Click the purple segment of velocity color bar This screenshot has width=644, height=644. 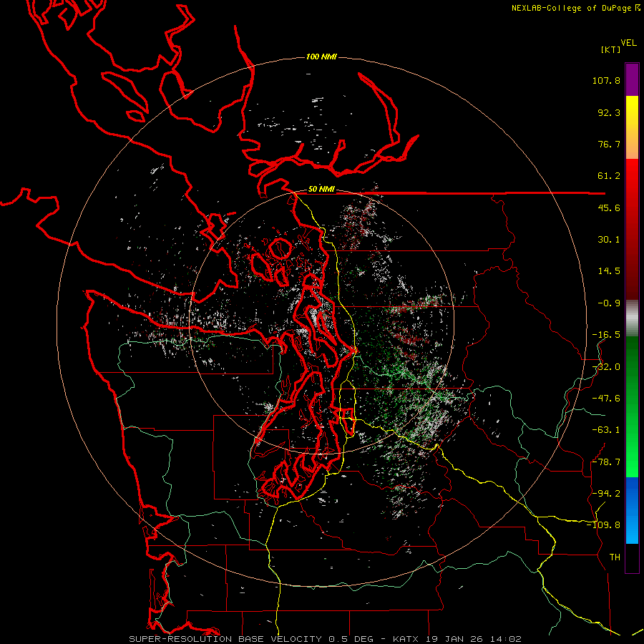coord(632,79)
